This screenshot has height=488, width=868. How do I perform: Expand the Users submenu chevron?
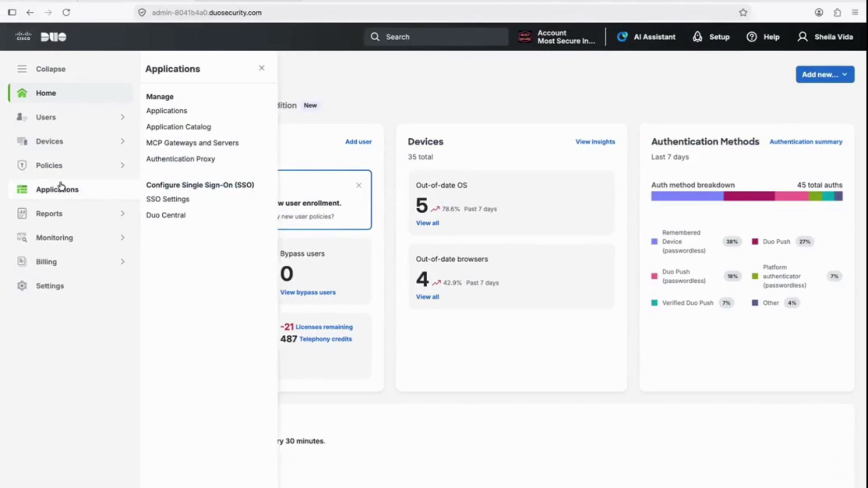[123, 117]
